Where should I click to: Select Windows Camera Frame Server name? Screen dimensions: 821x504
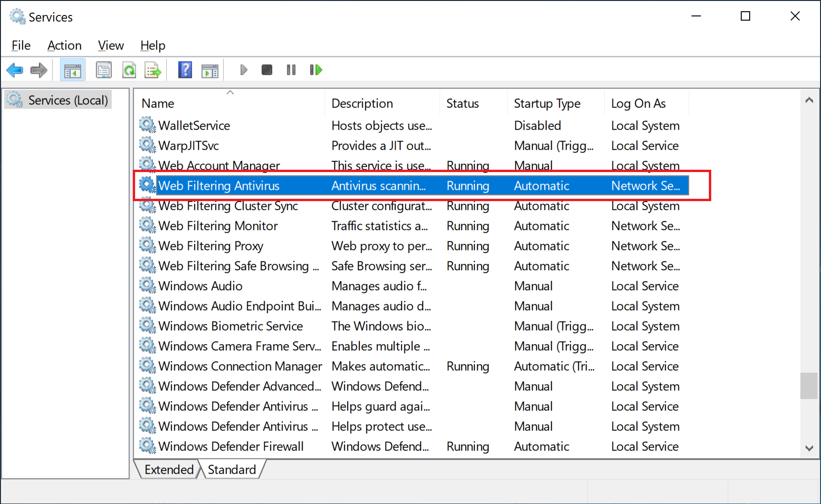tap(240, 346)
